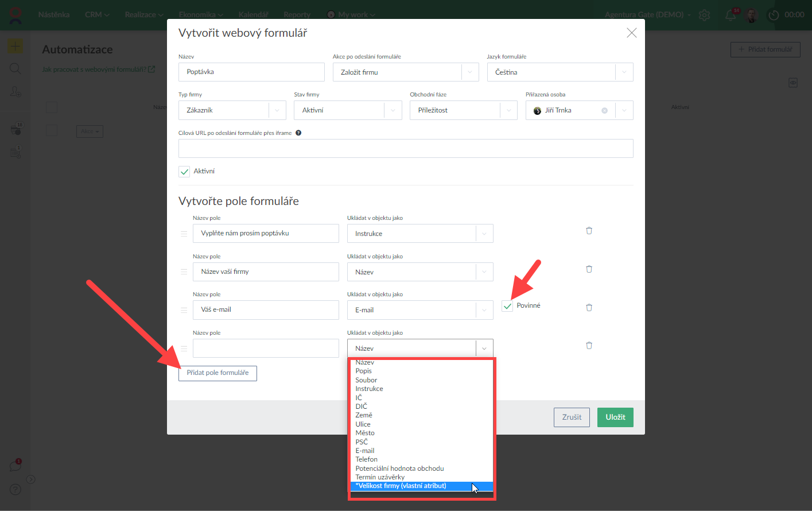Expand the Jazyk formuláře Čeština dropdown
The image size is (812, 511).
(624, 72)
